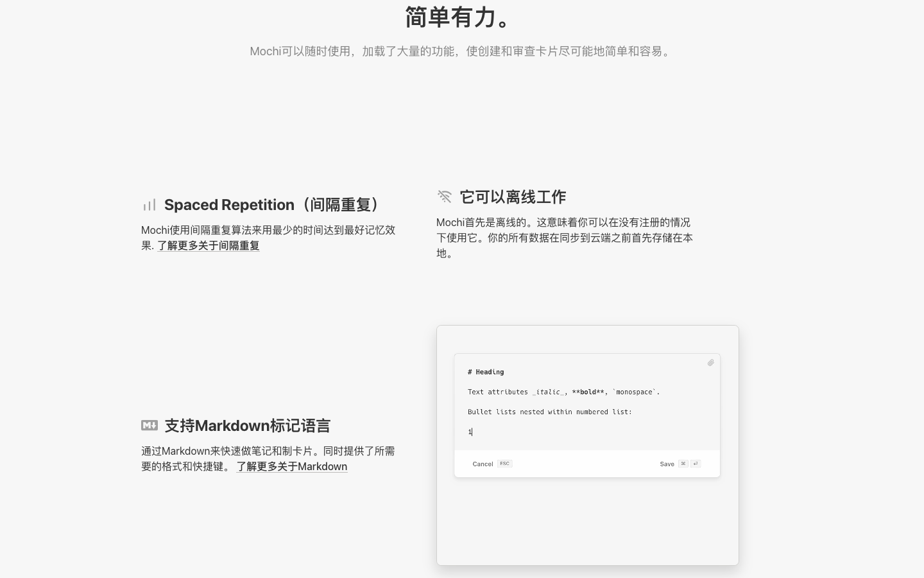
Task: Click the 通过Markdown来快速做笔记 paragraph
Action: point(268,459)
